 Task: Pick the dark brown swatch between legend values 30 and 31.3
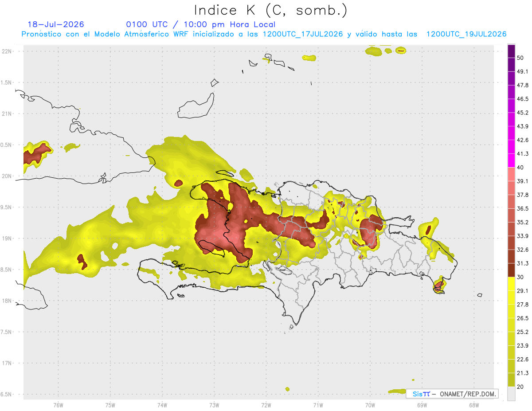pyautogui.click(x=511, y=270)
